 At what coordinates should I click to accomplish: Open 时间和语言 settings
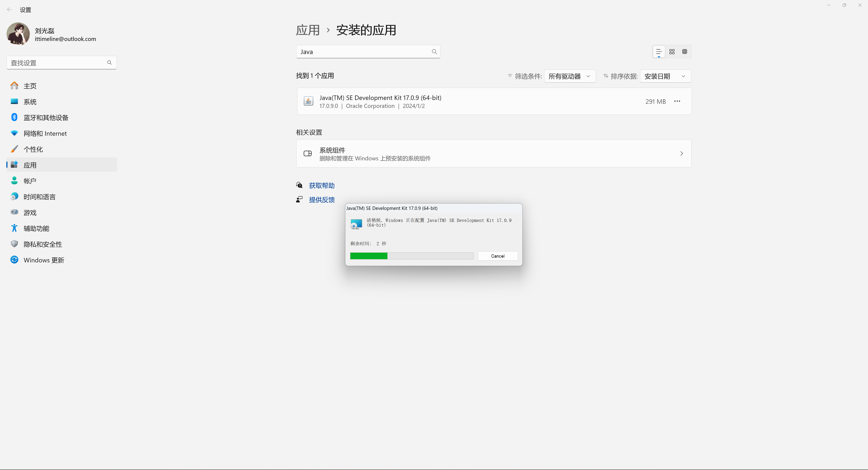(x=62, y=197)
